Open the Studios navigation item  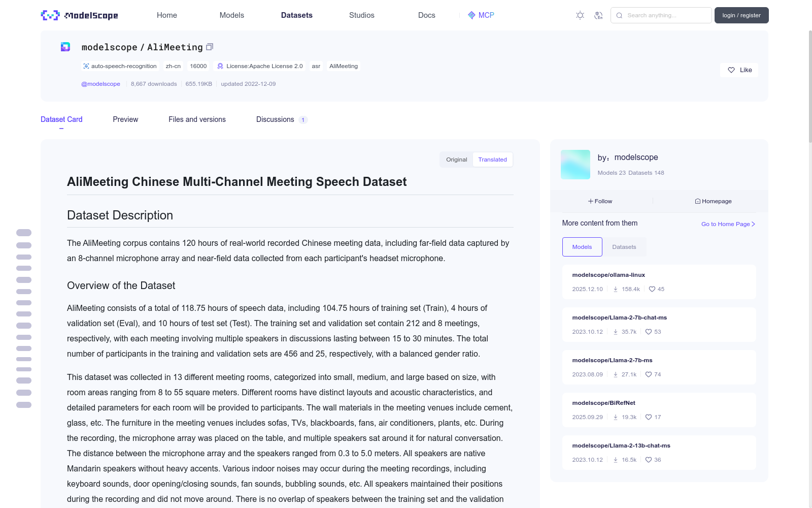pyautogui.click(x=362, y=15)
